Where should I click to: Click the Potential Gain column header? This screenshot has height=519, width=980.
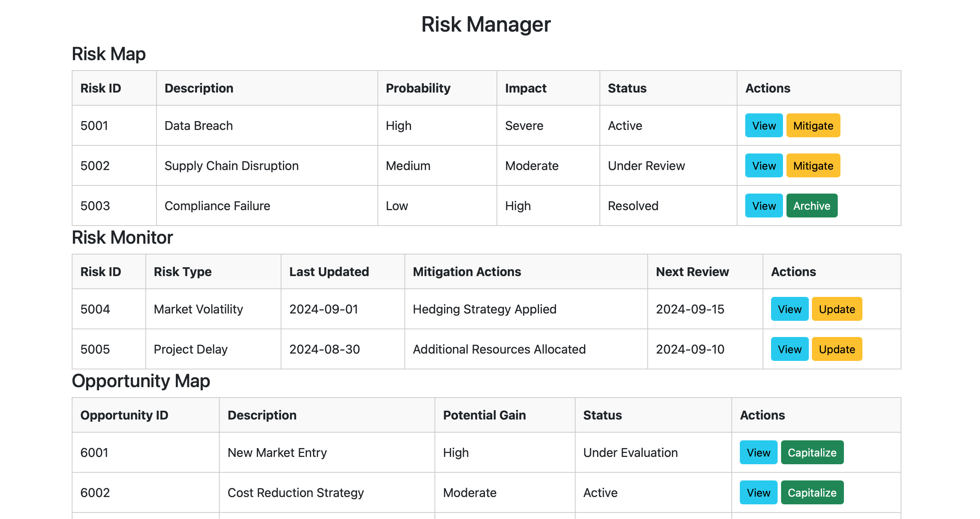[484, 415]
